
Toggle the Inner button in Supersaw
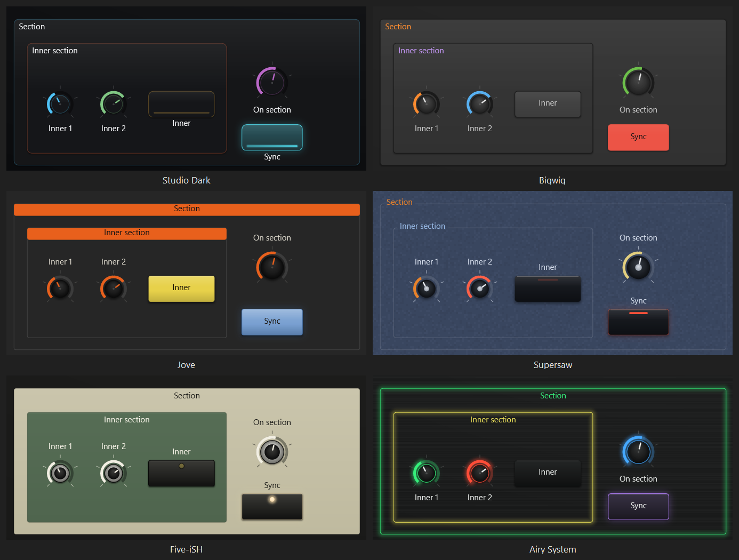(548, 289)
